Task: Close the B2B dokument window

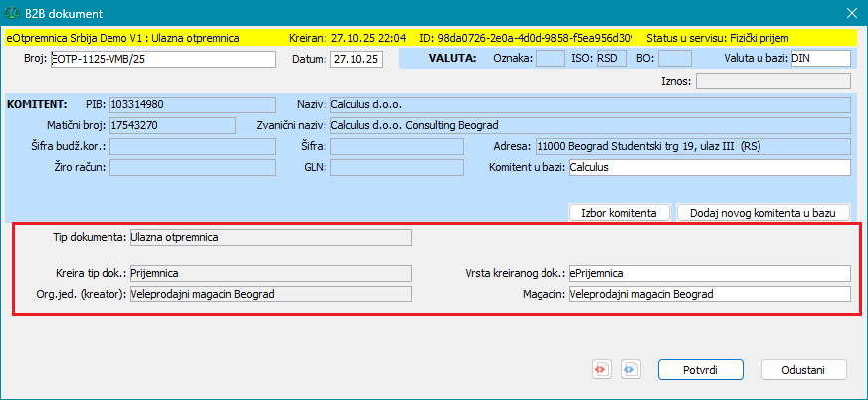Action: coord(849,14)
